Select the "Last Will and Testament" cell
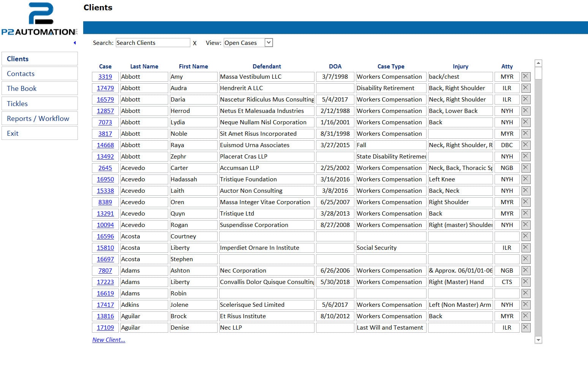Screen dimensions: 588x368 pyautogui.click(x=391, y=327)
